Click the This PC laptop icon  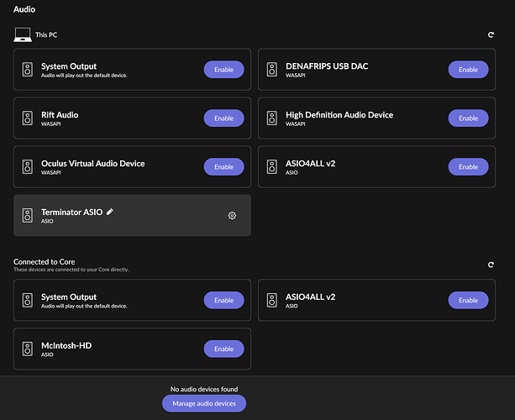point(23,34)
